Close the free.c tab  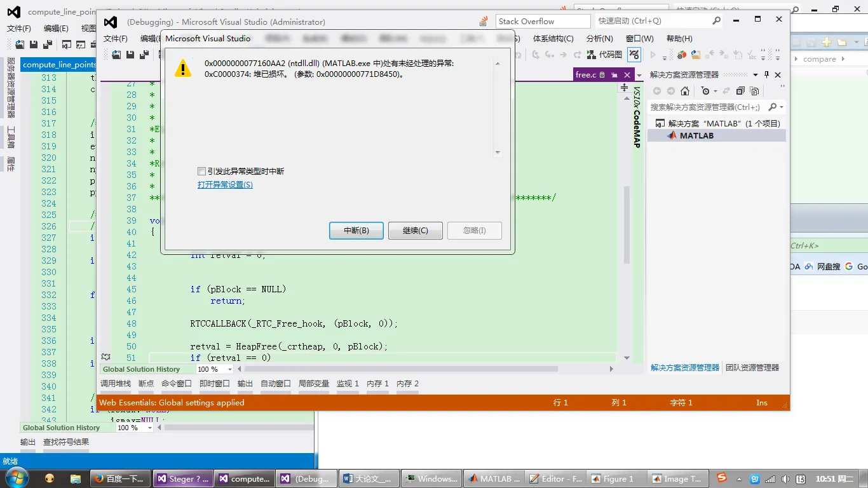627,75
